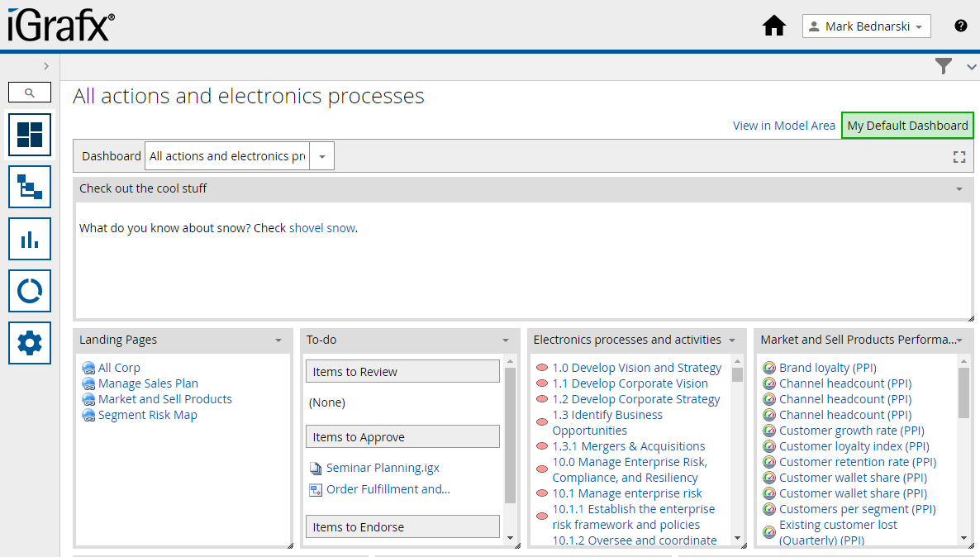
Task: Open the hierarchy diagram sidebar icon
Action: click(30, 187)
